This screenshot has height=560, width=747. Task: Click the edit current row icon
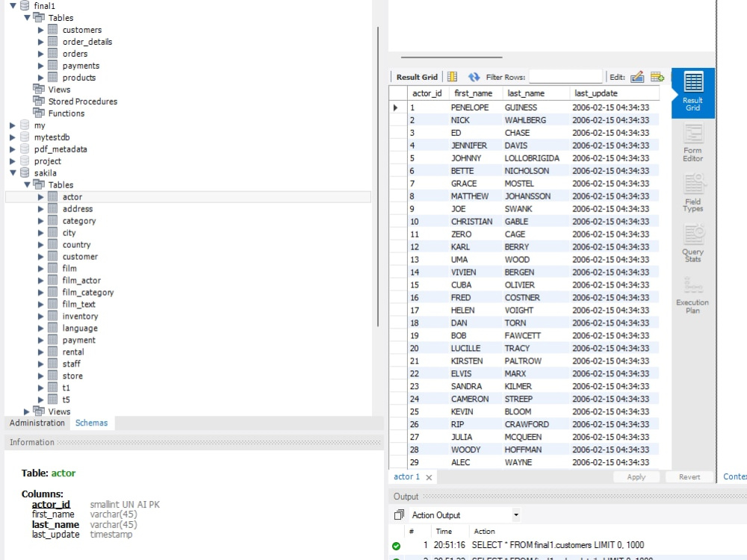tap(637, 77)
